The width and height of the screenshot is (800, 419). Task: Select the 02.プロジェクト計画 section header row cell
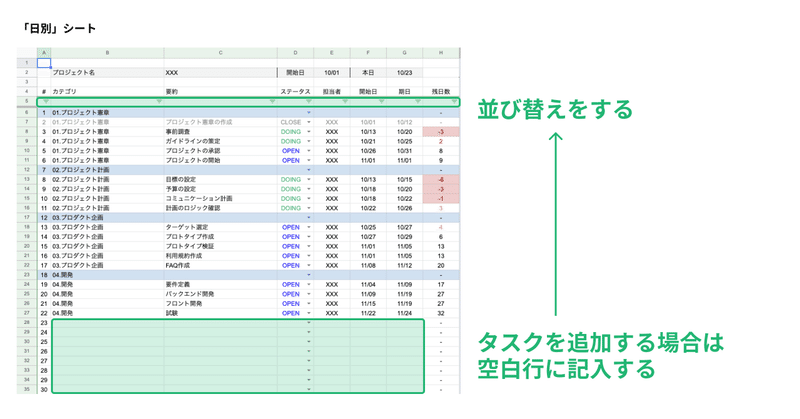pyautogui.click(x=107, y=170)
